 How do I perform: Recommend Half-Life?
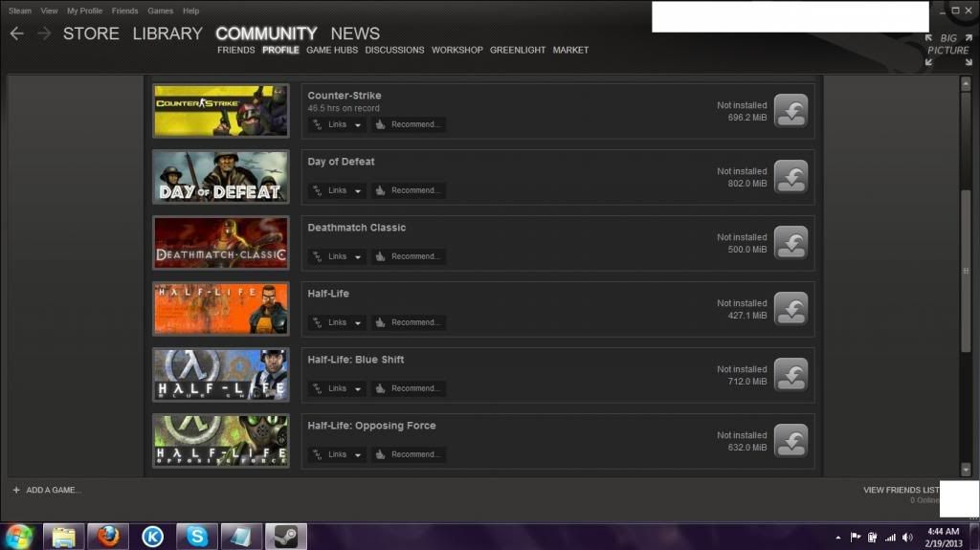408,322
